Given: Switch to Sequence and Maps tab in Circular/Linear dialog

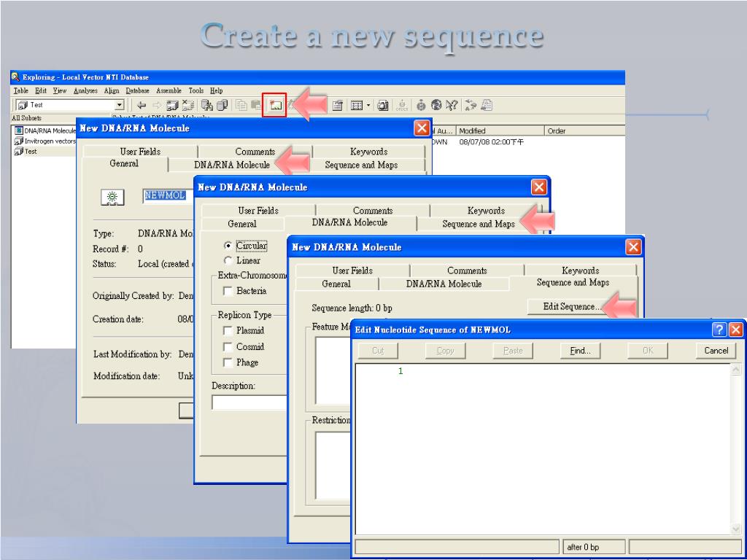Looking at the screenshot, I should pyautogui.click(x=479, y=224).
